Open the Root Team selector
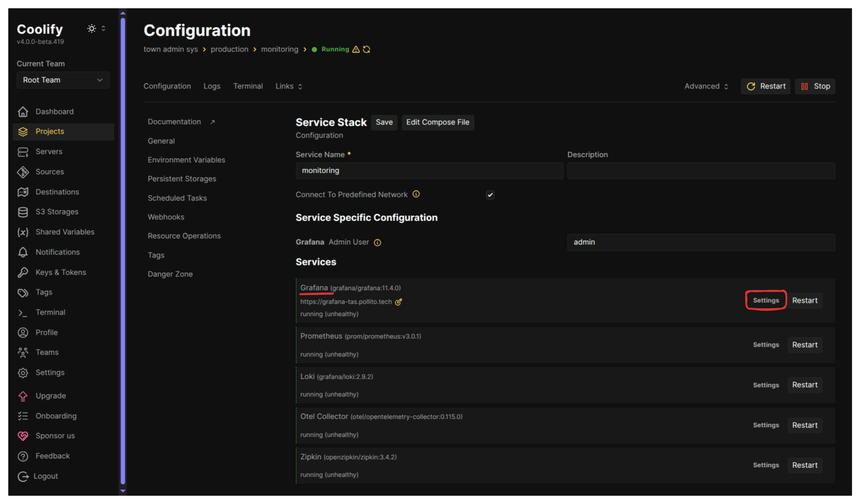The height and width of the screenshot is (504, 860). (x=63, y=80)
